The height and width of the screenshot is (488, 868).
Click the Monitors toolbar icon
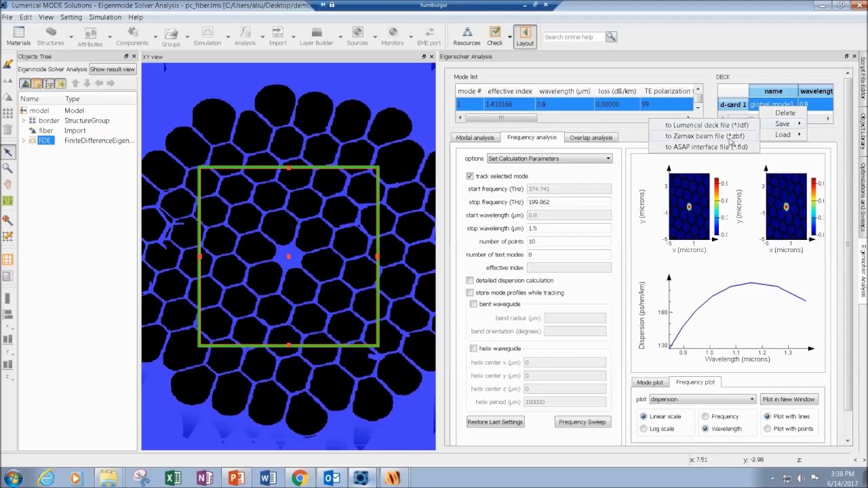393,36
